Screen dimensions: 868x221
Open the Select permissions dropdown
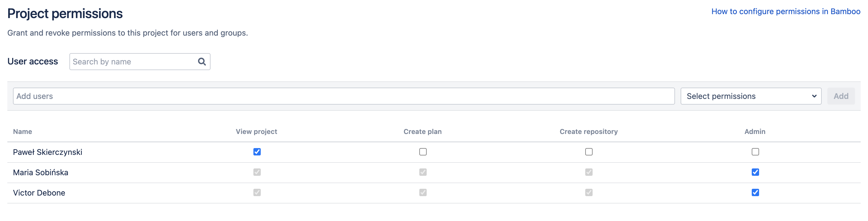(x=750, y=96)
